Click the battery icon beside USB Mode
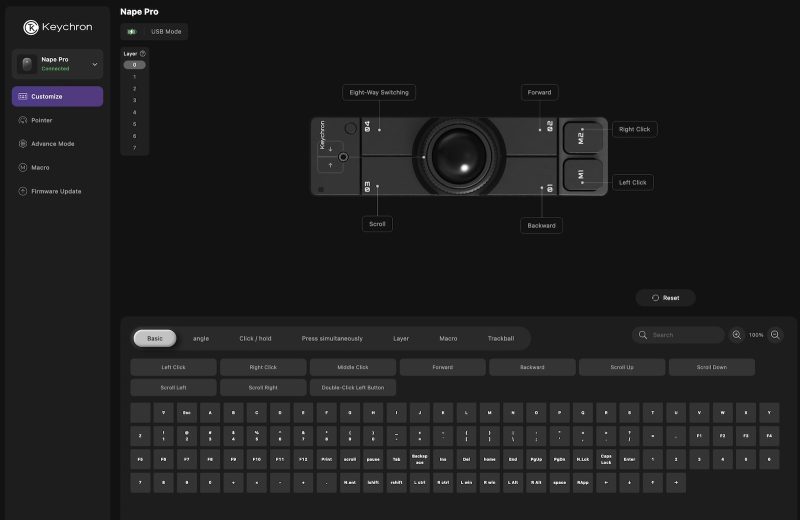800x520 pixels. [x=132, y=32]
